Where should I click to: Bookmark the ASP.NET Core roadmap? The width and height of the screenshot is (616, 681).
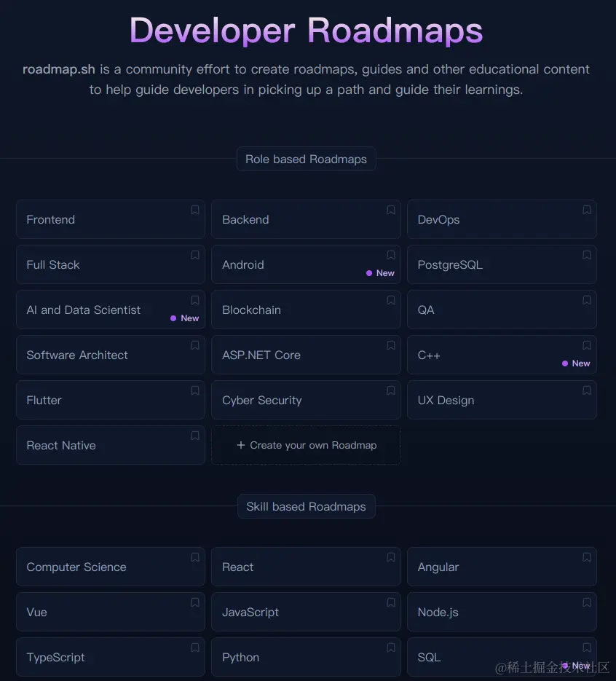391,346
